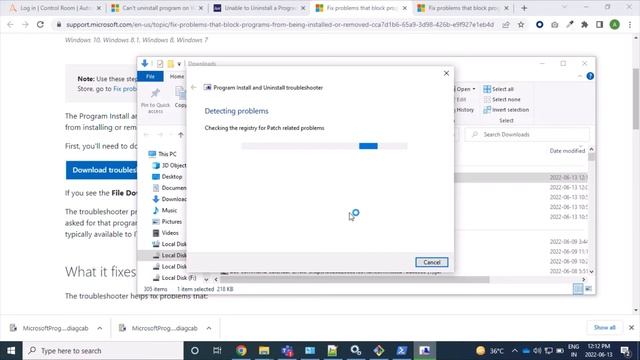This screenshot has width=640, height=360.
Task: Open Chrome from the taskbar
Action: tap(241, 351)
